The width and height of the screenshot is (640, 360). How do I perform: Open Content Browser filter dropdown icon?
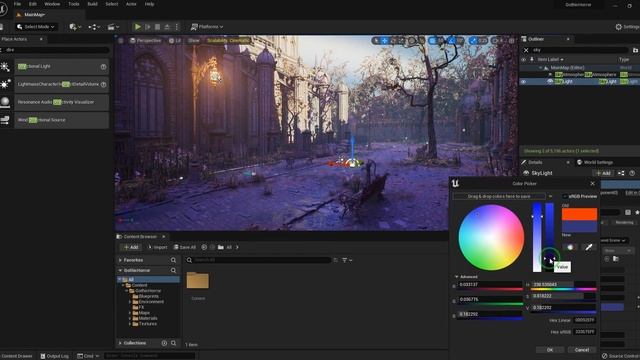347,260
